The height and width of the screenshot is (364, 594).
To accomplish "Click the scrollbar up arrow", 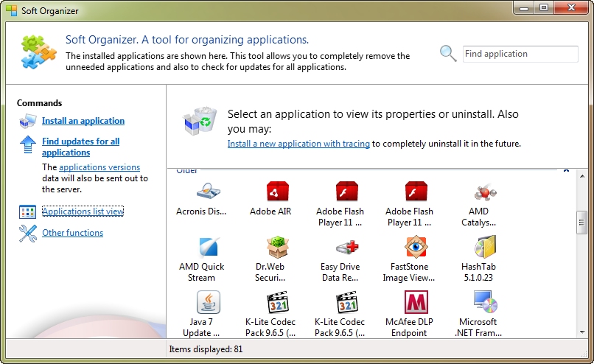I will click(582, 176).
